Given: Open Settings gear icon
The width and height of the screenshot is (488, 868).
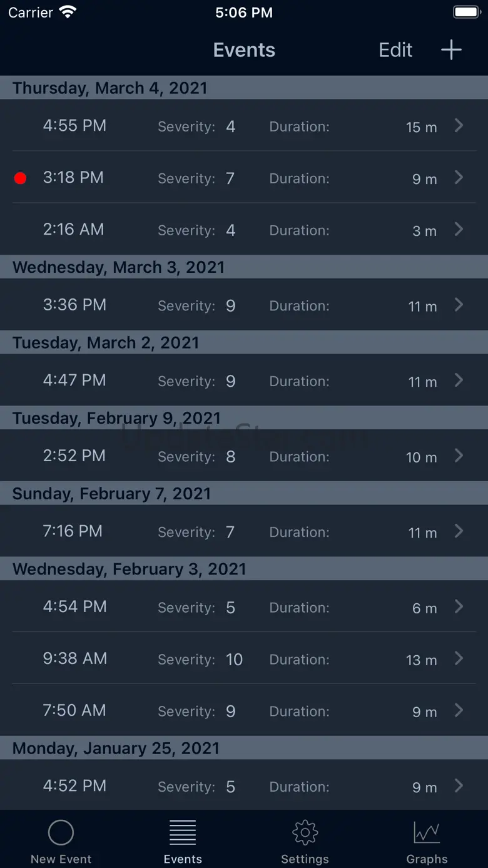Looking at the screenshot, I should tap(305, 832).
